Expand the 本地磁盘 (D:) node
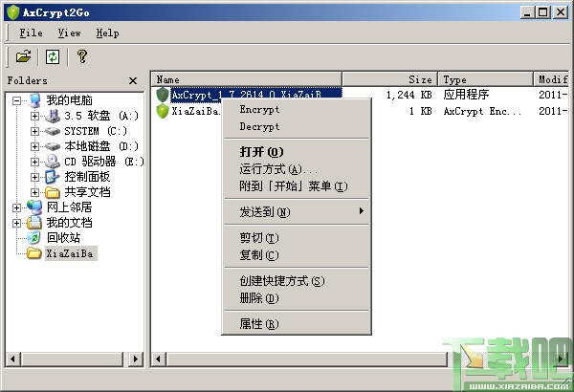The width and height of the screenshot is (574, 392). 34,146
